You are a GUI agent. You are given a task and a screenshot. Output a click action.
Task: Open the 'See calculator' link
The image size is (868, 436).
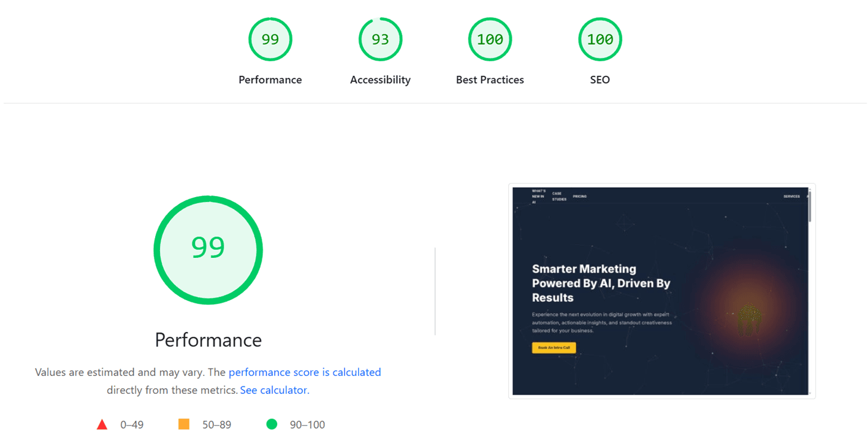pyautogui.click(x=273, y=389)
